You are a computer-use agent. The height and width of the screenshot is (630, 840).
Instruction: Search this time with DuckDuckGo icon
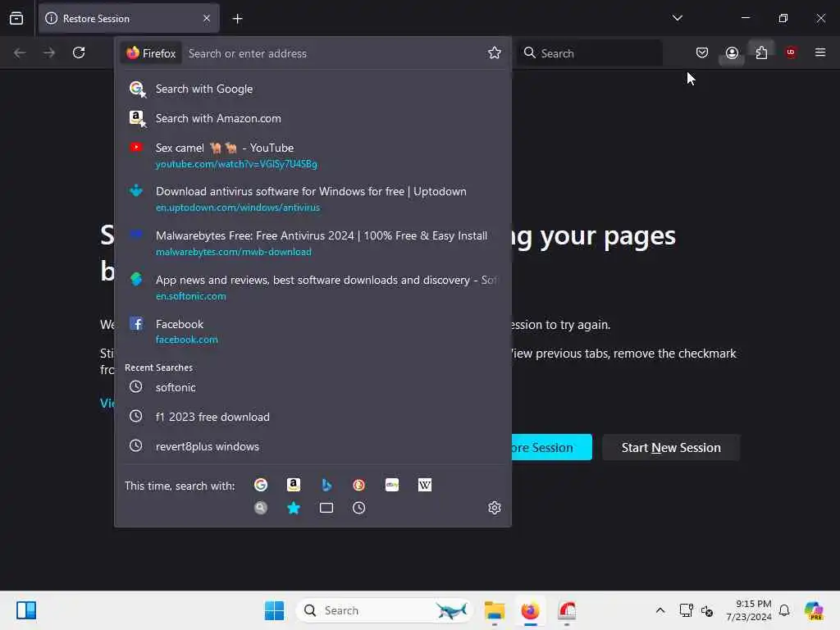[359, 485]
